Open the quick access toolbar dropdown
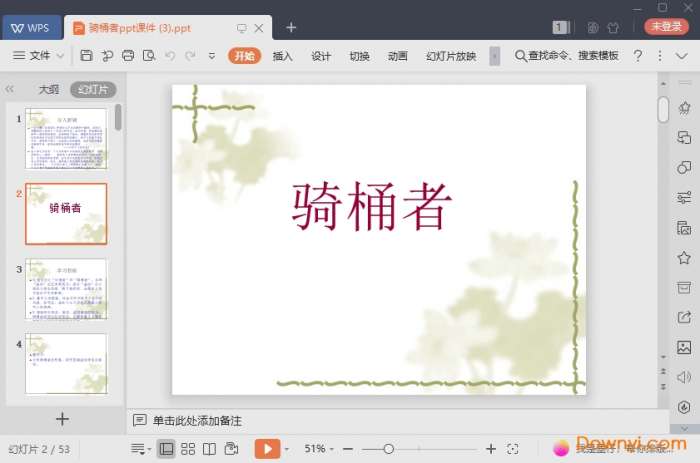Viewport: 700px width, 463px height. click(x=212, y=56)
